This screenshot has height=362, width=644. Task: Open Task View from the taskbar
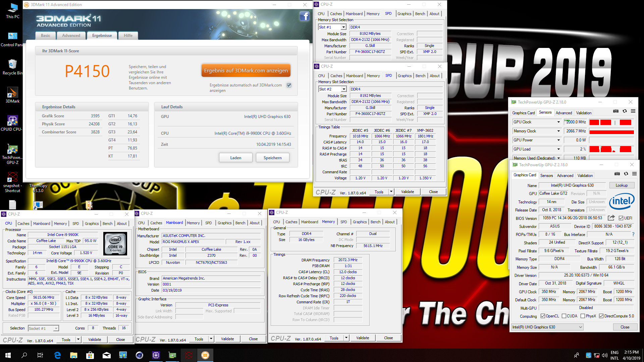pos(40,355)
